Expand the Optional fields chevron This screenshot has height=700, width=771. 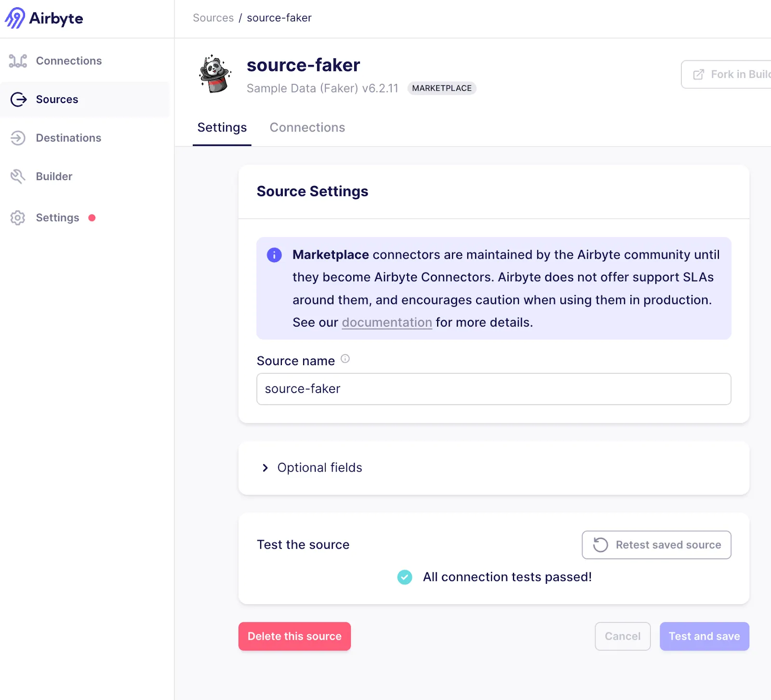pyautogui.click(x=265, y=468)
